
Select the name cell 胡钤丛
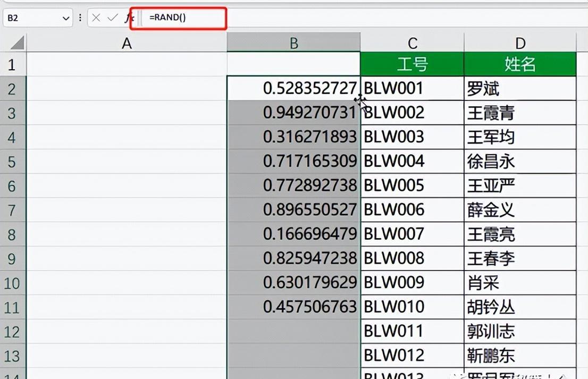click(520, 307)
